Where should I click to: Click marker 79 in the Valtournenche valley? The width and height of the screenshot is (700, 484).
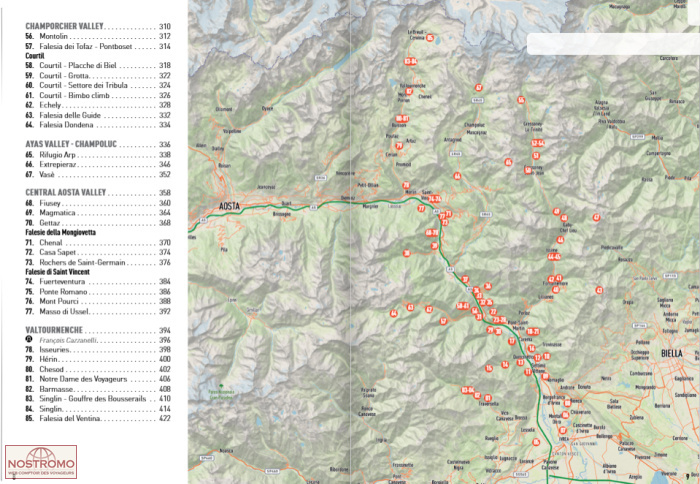(x=399, y=146)
